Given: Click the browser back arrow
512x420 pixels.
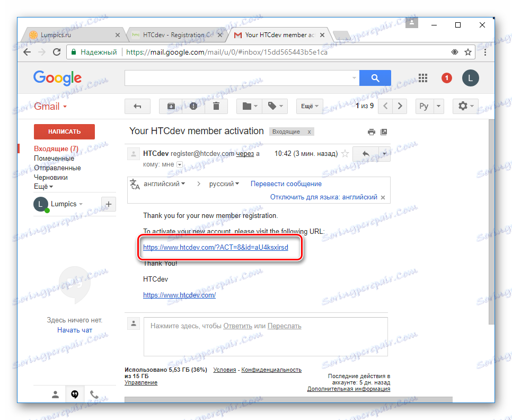Looking at the screenshot, I should 27,52.
